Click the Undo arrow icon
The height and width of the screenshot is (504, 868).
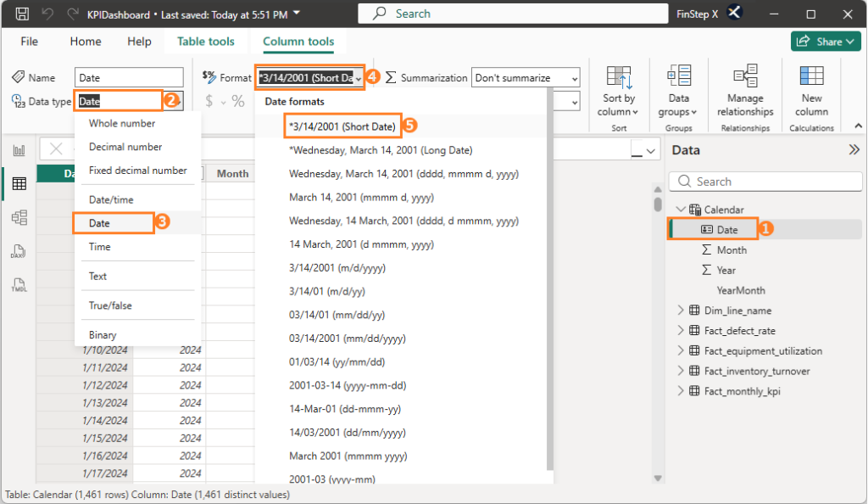click(x=47, y=14)
